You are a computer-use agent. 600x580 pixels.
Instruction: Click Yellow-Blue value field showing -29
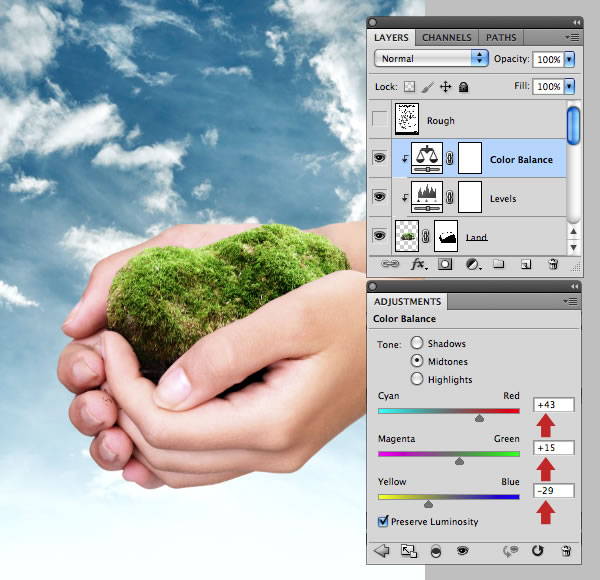pyautogui.click(x=554, y=490)
